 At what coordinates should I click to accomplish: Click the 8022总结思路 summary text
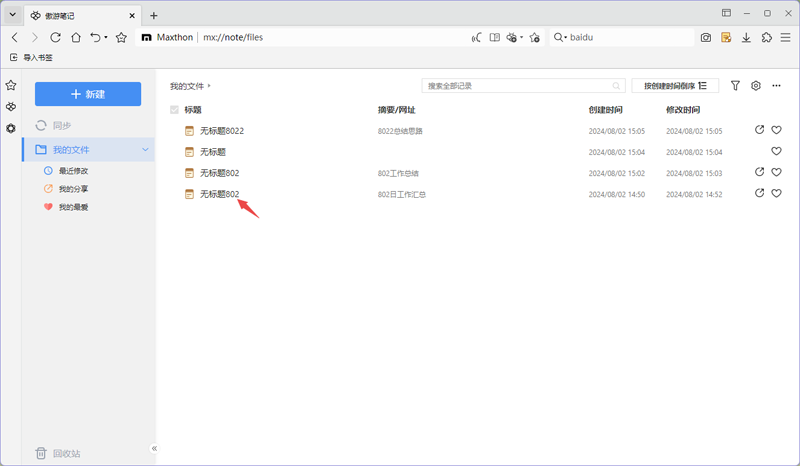coord(400,131)
